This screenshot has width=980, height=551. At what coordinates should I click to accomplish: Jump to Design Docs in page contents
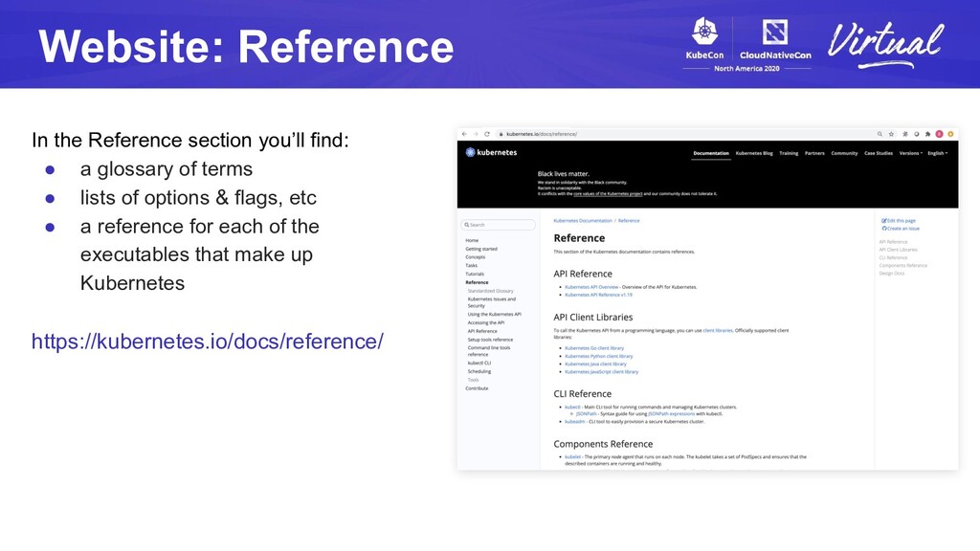click(892, 274)
